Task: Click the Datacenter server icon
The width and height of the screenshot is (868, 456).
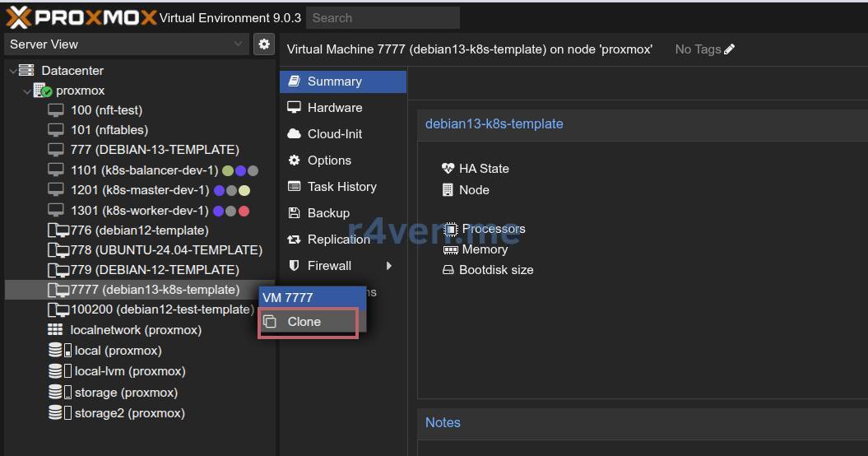Action: [x=27, y=71]
